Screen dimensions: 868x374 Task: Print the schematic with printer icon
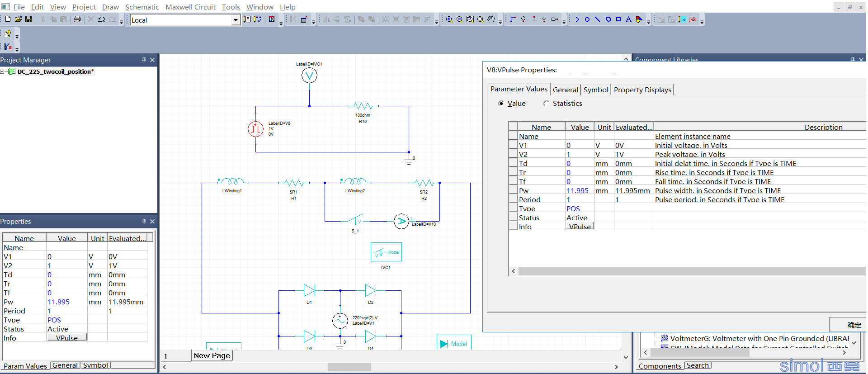(77, 19)
